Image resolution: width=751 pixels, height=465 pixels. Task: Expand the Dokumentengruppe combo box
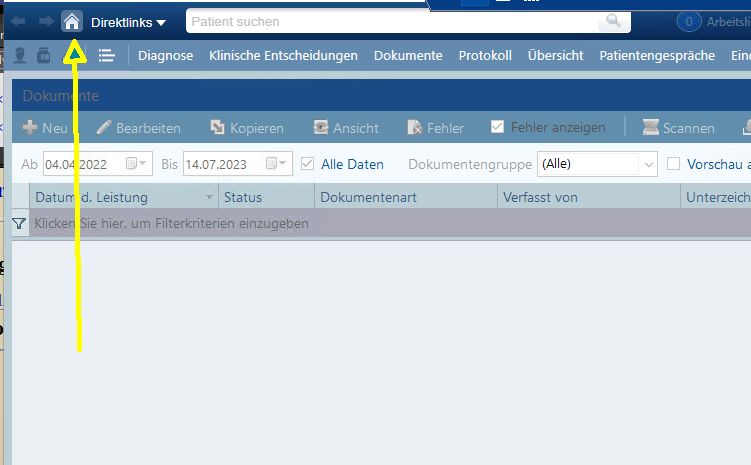pyautogui.click(x=649, y=164)
